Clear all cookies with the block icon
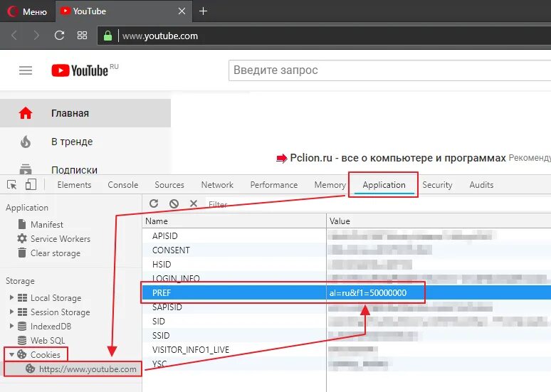 [x=174, y=203]
